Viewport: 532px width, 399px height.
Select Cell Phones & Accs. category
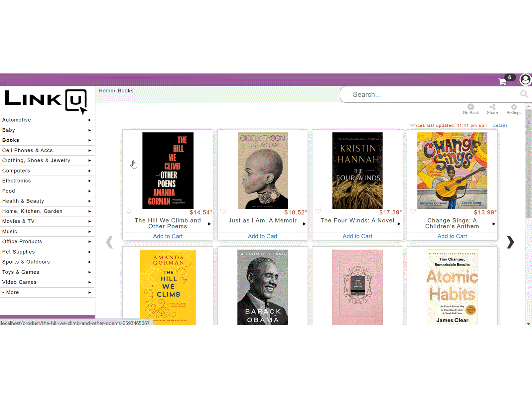(47, 150)
